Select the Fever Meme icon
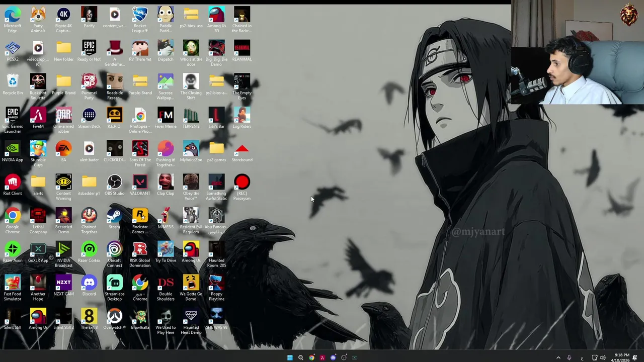The image size is (644, 362). tap(166, 118)
